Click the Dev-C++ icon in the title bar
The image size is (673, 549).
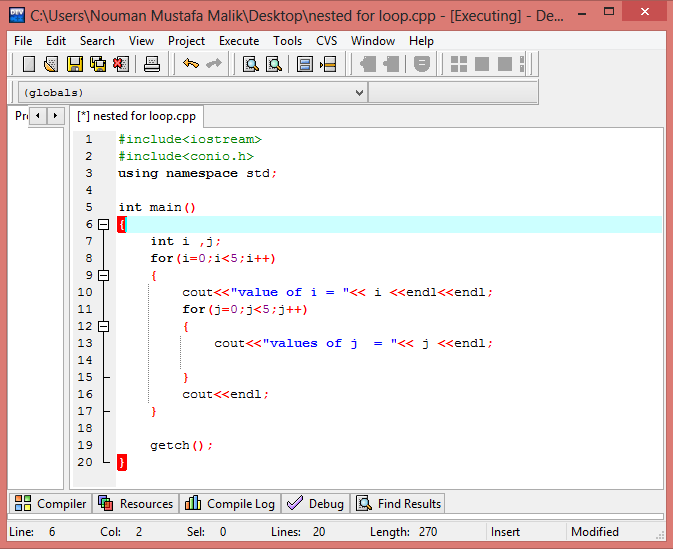[x=17, y=15]
